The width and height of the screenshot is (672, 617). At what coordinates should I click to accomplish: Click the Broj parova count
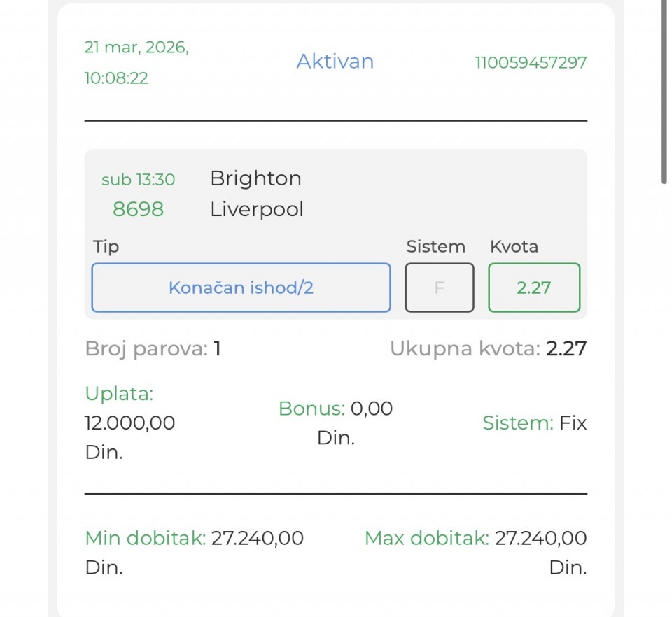pyautogui.click(x=217, y=348)
